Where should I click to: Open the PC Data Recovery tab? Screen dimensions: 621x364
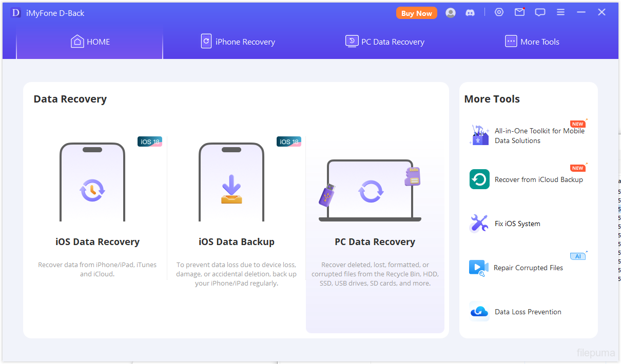[385, 42]
